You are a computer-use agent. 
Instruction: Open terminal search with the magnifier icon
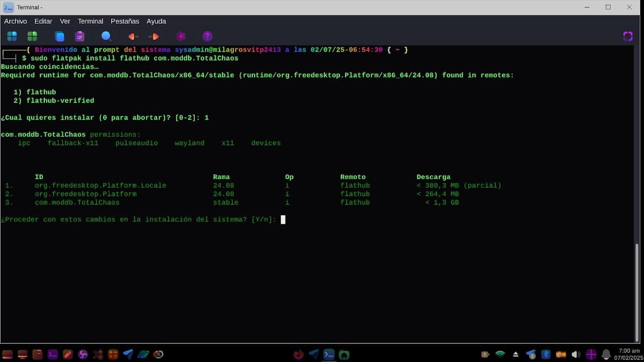106,36
